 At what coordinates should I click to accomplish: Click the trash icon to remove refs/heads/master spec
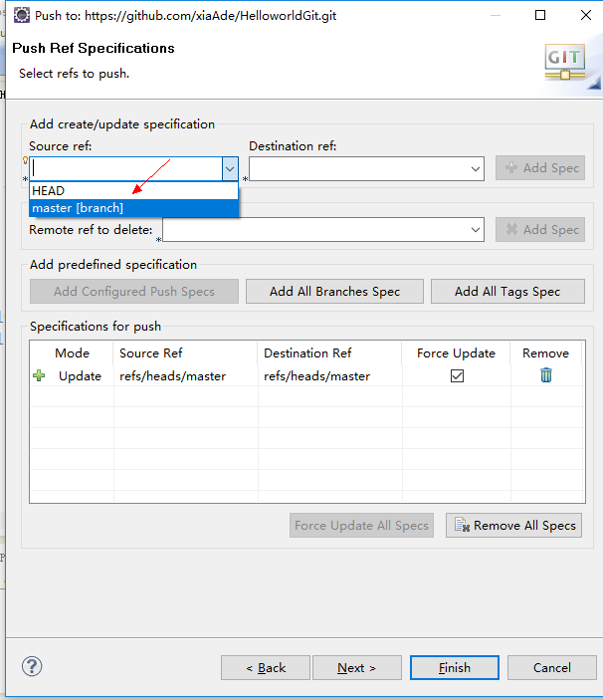coord(546,375)
